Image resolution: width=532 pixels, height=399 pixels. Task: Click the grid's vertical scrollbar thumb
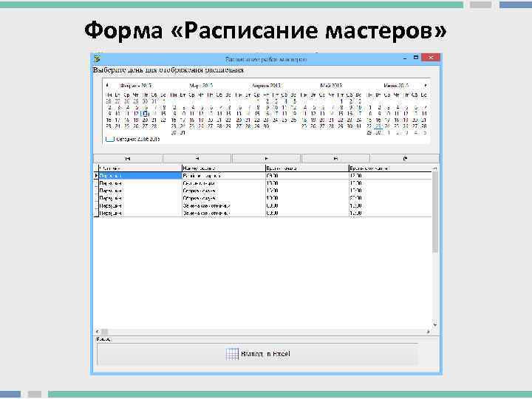pos(435,212)
